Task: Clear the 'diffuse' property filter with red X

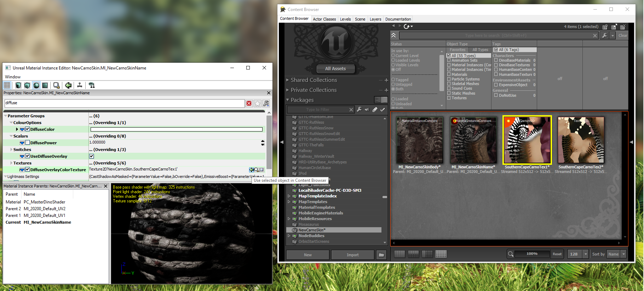Action: point(249,103)
